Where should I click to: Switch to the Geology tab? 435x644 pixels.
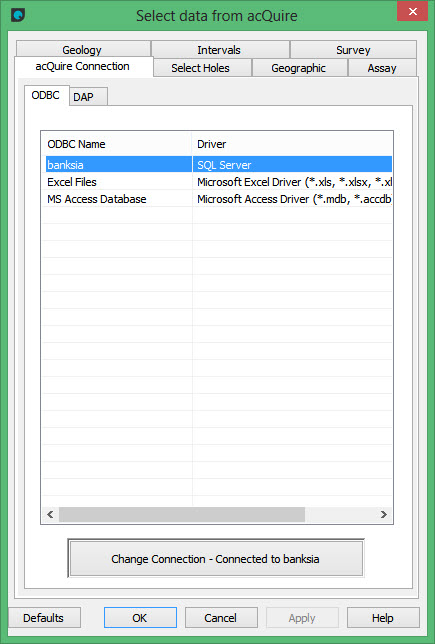(x=83, y=50)
